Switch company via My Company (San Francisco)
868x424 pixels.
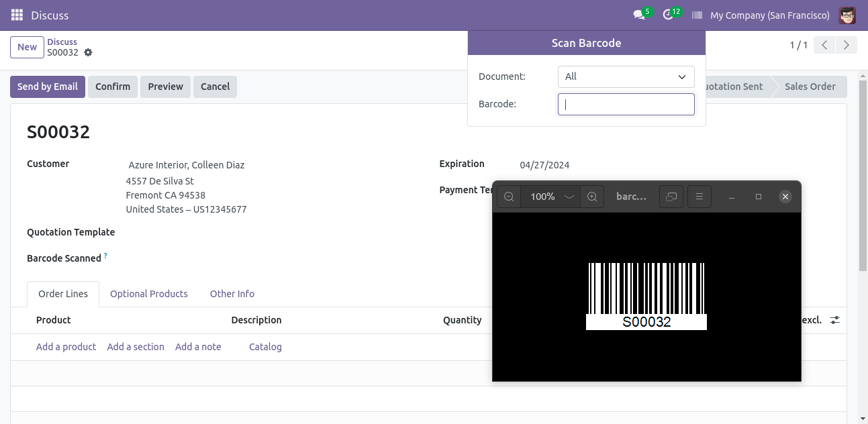point(770,15)
